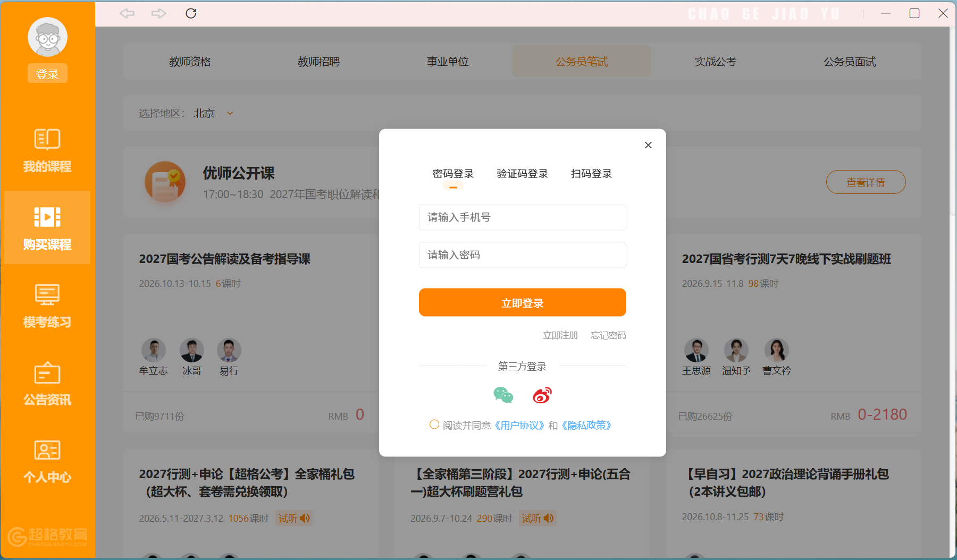Select the 公务员笔试 category tab
This screenshot has height=560, width=957.
582,62
